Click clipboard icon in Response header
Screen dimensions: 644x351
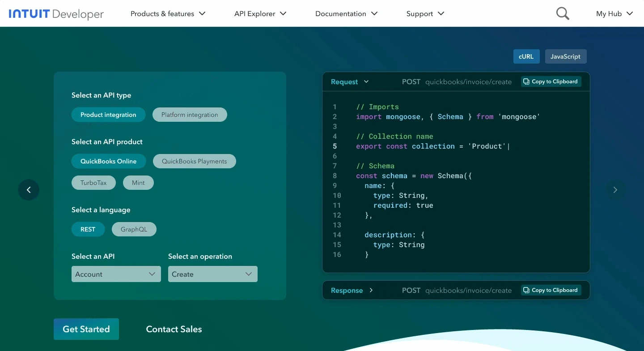coord(526,290)
